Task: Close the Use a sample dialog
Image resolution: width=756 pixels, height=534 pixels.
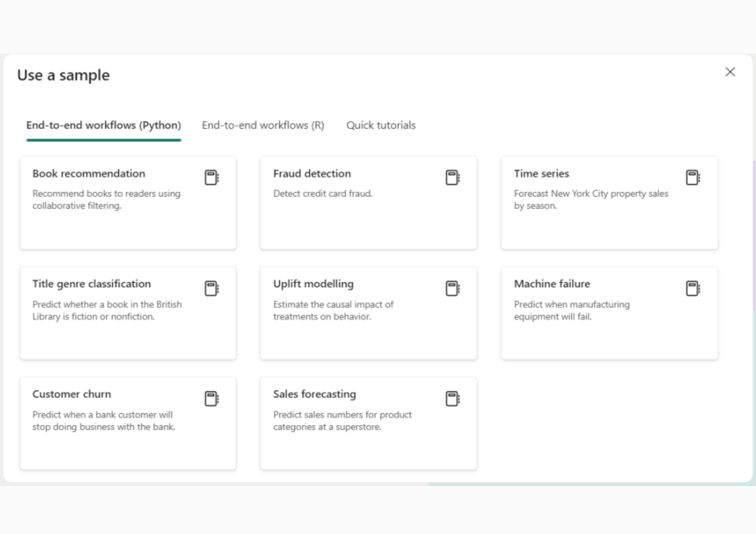Action: tap(730, 72)
